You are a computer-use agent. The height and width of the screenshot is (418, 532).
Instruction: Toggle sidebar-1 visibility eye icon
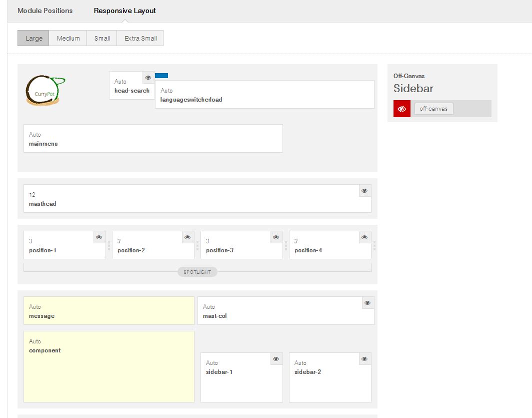[x=276, y=359]
